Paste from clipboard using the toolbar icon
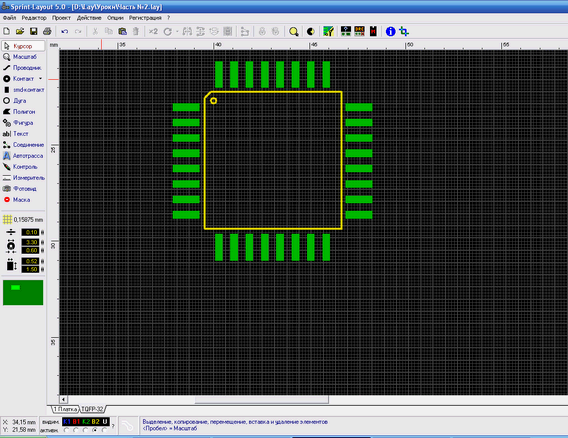This screenshot has width=568, height=438. pyautogui.click(x=122, y=32)
